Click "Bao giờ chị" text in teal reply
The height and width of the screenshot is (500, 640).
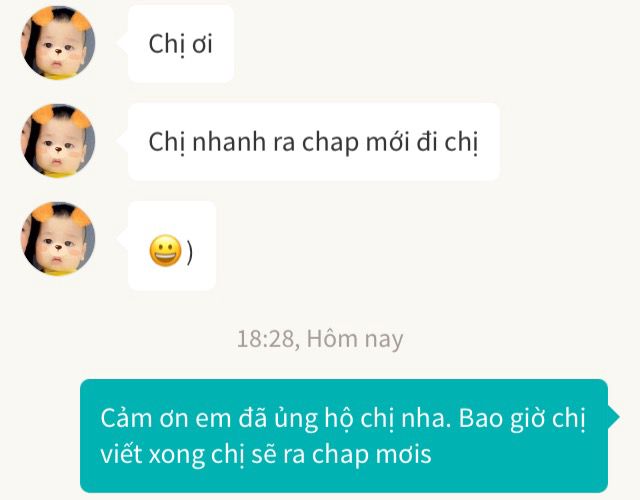[x=522, y=419]
